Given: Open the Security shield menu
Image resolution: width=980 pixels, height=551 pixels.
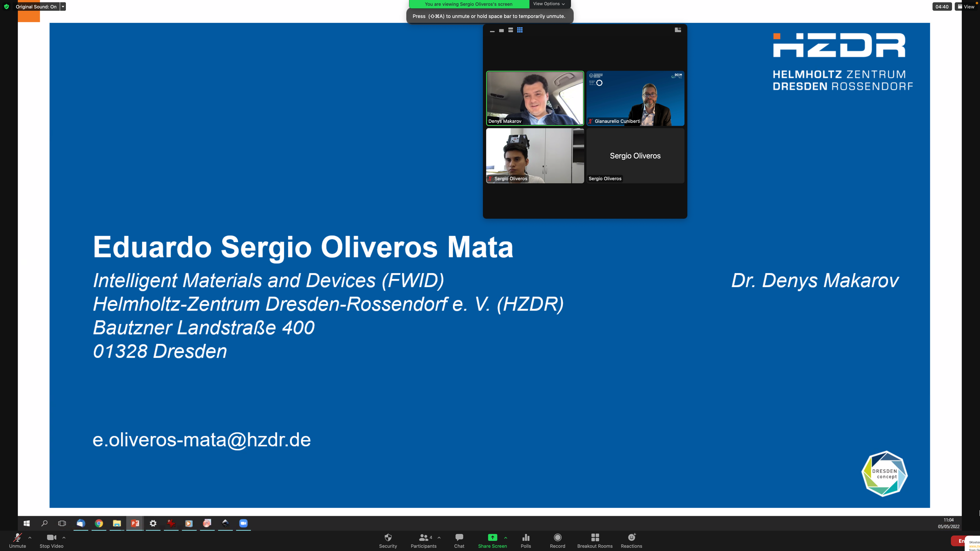Looking at the screenshot, I should (x=388, y=541).
